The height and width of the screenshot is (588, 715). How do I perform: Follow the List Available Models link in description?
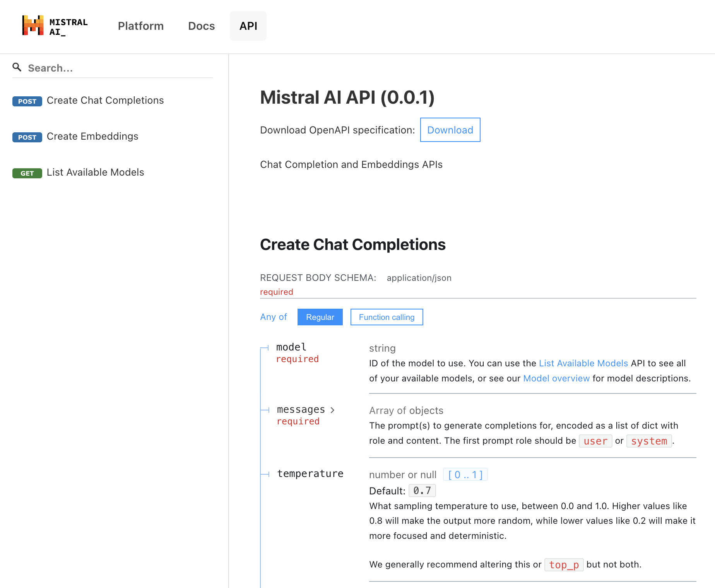click(583, 363)
